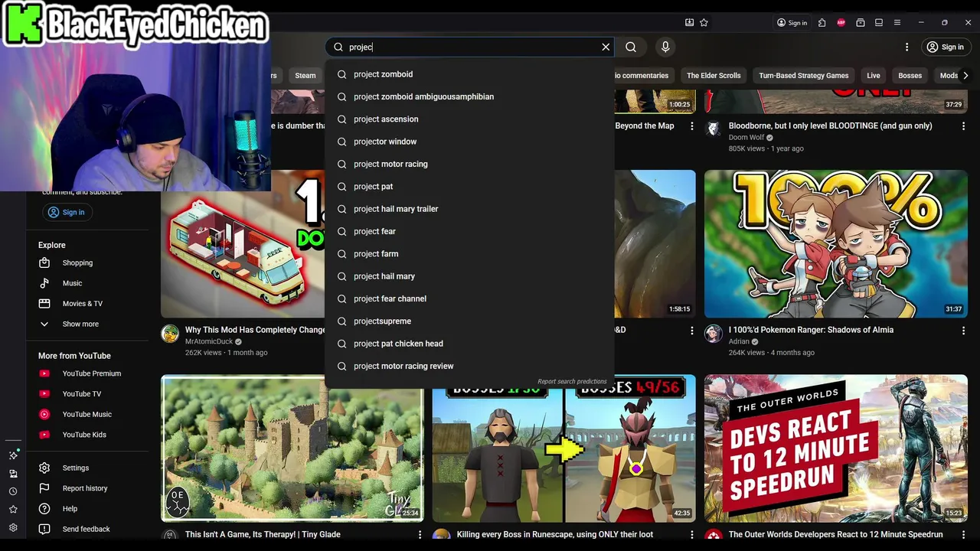Choose the 'project fear' suggestion

click(x=469, y=231)
